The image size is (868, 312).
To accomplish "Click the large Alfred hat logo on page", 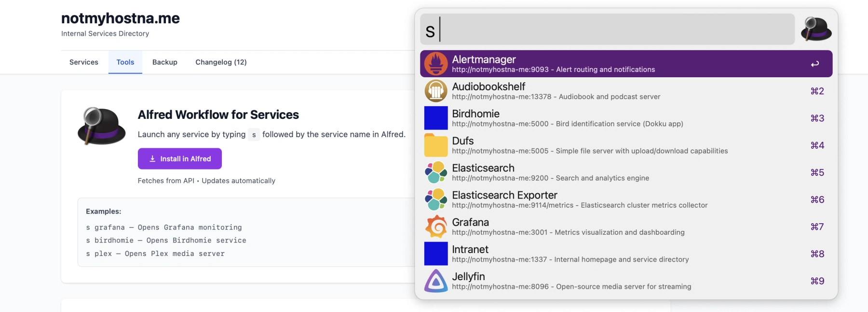I will point(101,126).
